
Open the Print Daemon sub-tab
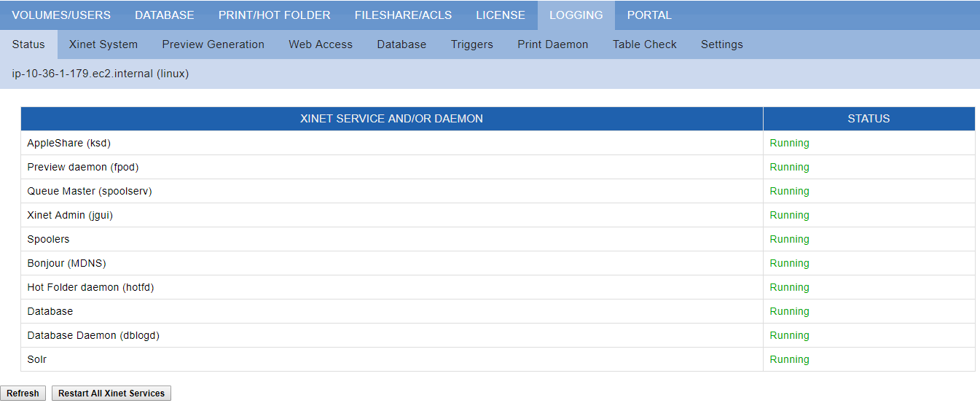[552, 44]
